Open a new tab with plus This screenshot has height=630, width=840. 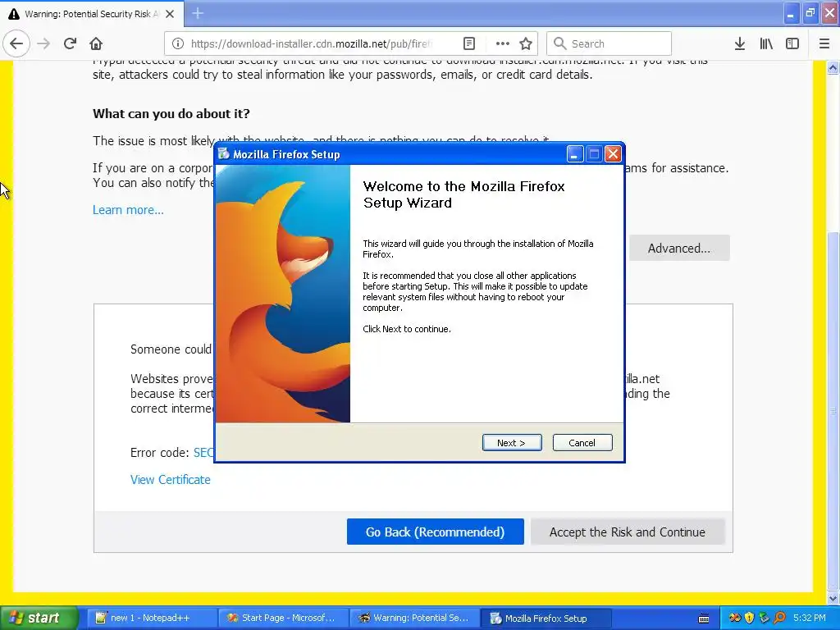point(198,13)
